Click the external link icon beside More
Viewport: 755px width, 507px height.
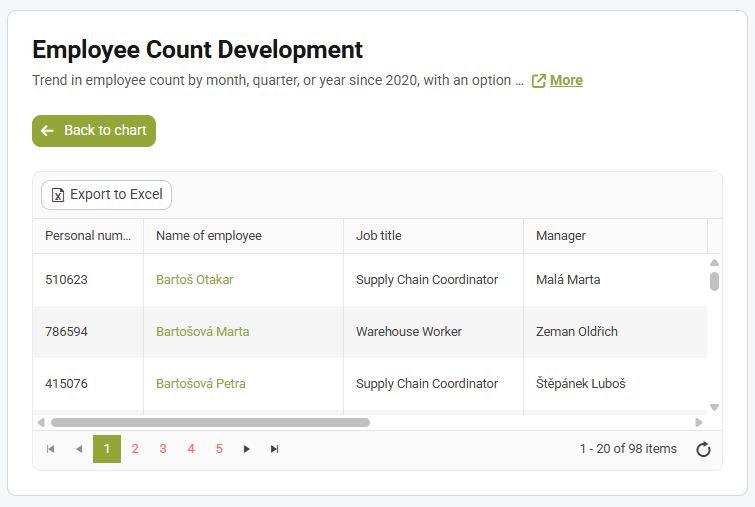tap(539, 81)
